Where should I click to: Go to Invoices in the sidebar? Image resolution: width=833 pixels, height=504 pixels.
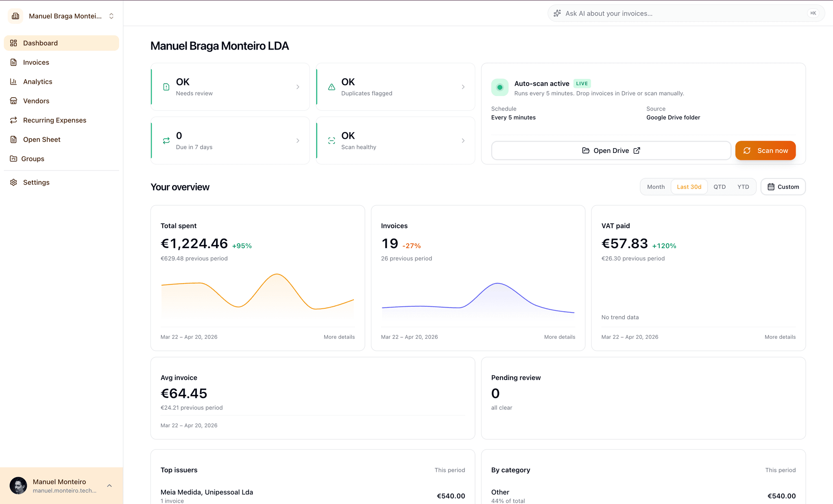tap(61, 62)
